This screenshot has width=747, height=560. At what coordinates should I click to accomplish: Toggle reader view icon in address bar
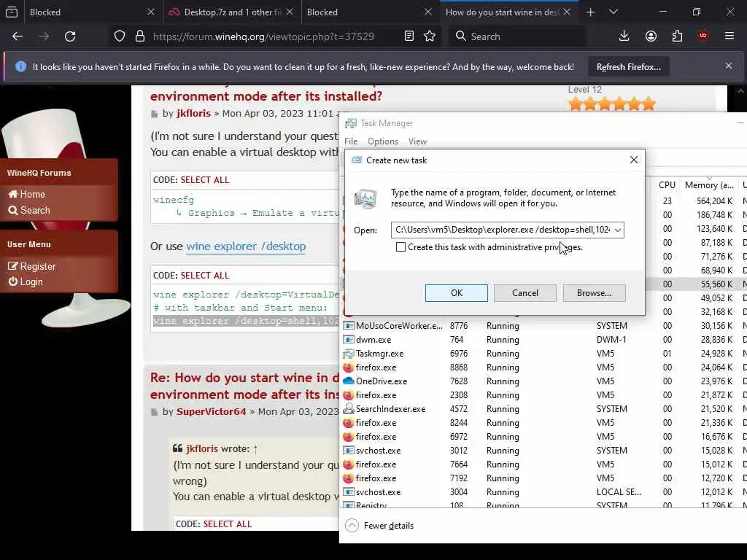point(409,36)
